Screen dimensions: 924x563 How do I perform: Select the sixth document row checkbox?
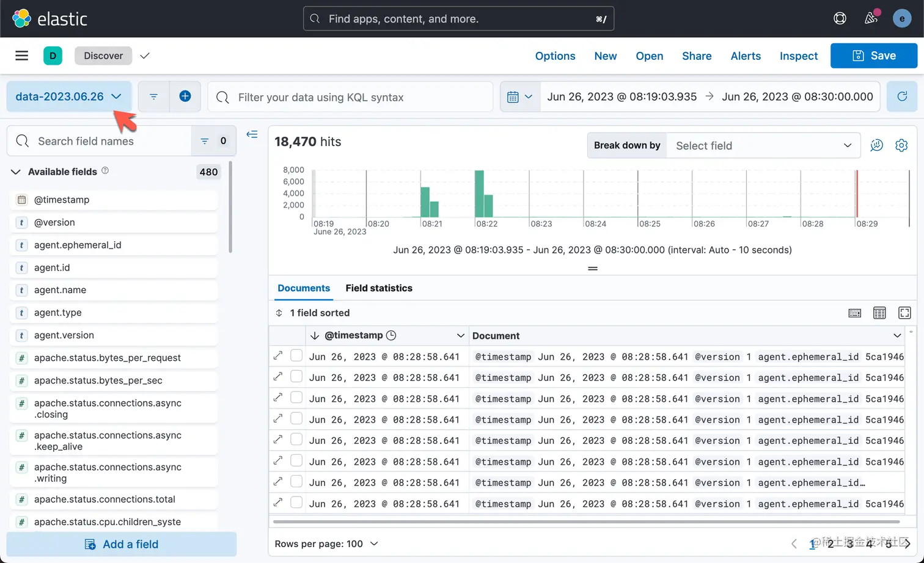[x=296, y=460]
